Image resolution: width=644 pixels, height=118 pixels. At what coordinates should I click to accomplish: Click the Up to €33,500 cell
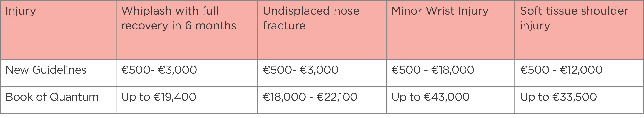579,100
